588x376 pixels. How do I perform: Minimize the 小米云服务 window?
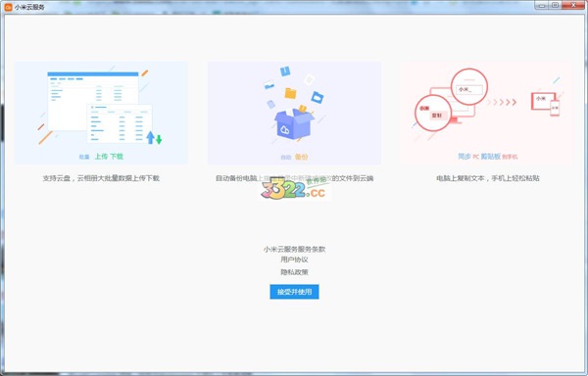tap(542, 5)
